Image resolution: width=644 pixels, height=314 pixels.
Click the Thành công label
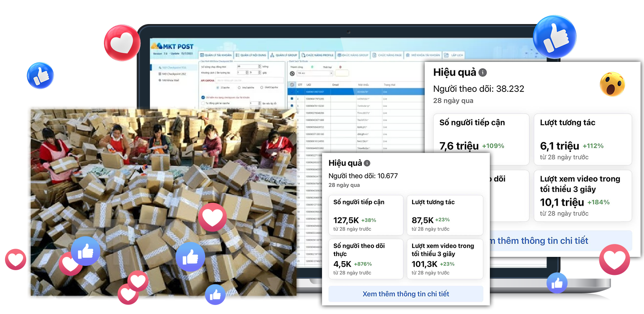point(296,67)
